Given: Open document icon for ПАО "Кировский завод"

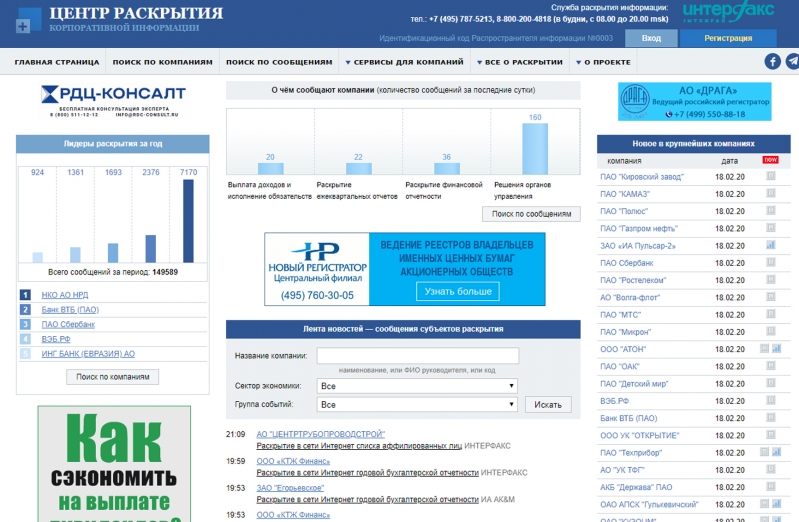Looking at the screenshot, I should click(x=771, y=176).
